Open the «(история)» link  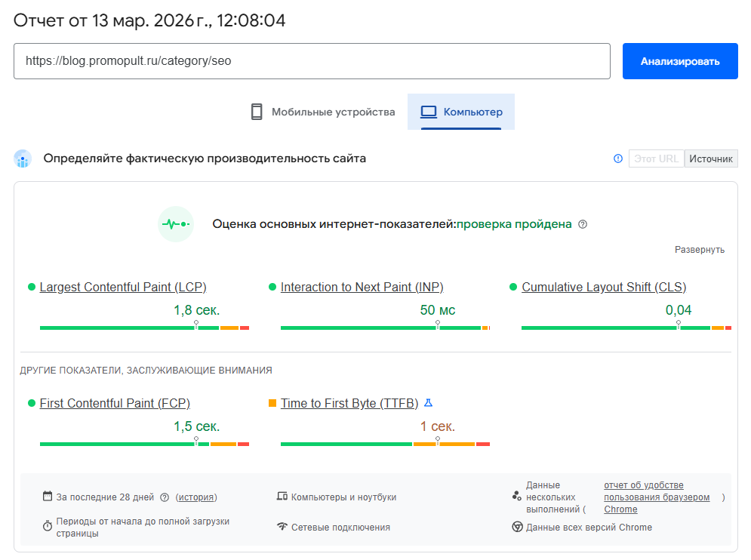click(x=198, y=497)
